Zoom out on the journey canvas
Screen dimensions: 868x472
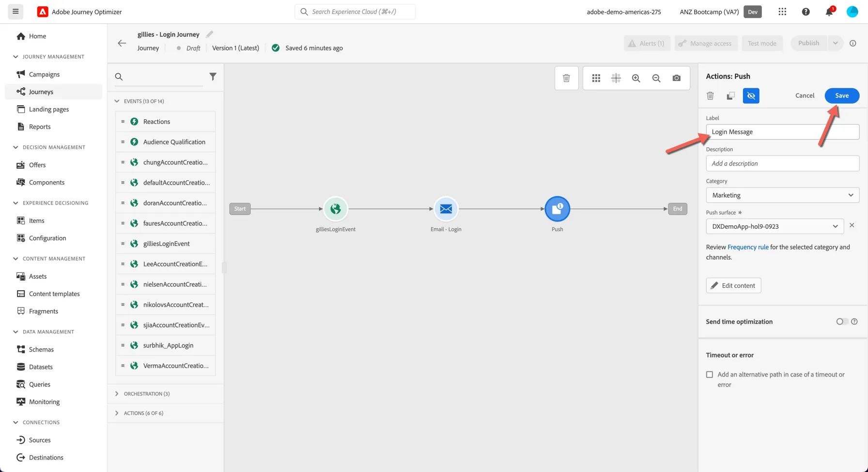pos(656,78)
